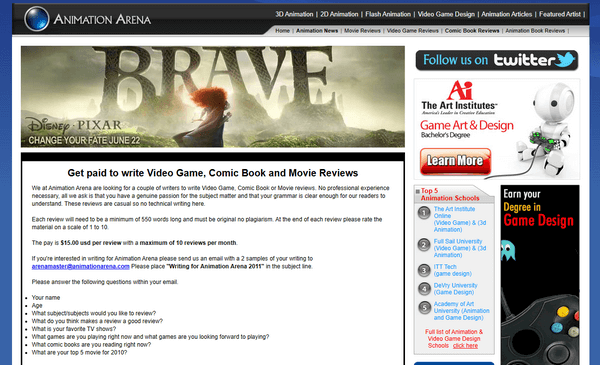Click the small icon beside Top 5 heading
Viewport: 600px width, 365px height.
[x=417, y=191]
